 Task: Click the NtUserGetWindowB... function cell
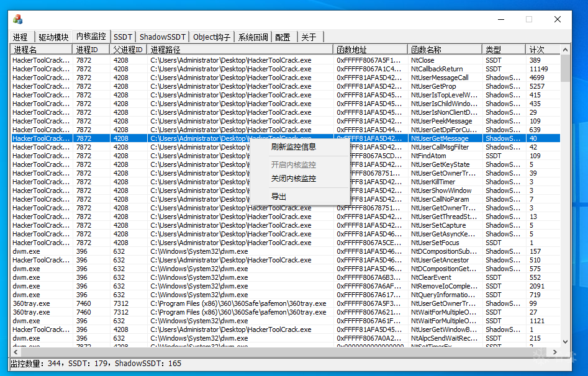(x=444, y=329)
